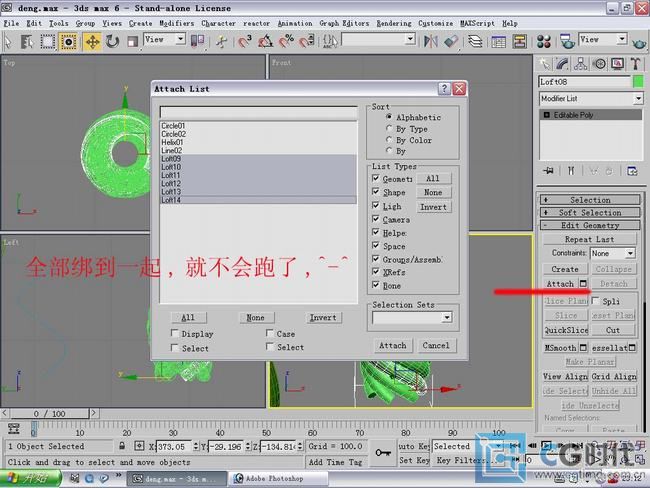Click the green object color swatch
Viewport: 650px width, 488px height.
pos(638,82)
